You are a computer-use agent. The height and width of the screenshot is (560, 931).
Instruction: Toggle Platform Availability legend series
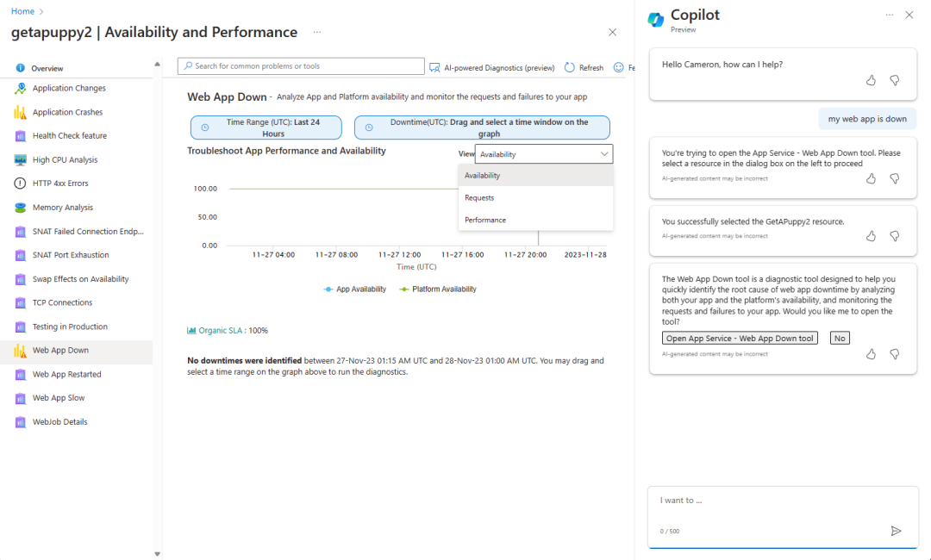(438, 289)
